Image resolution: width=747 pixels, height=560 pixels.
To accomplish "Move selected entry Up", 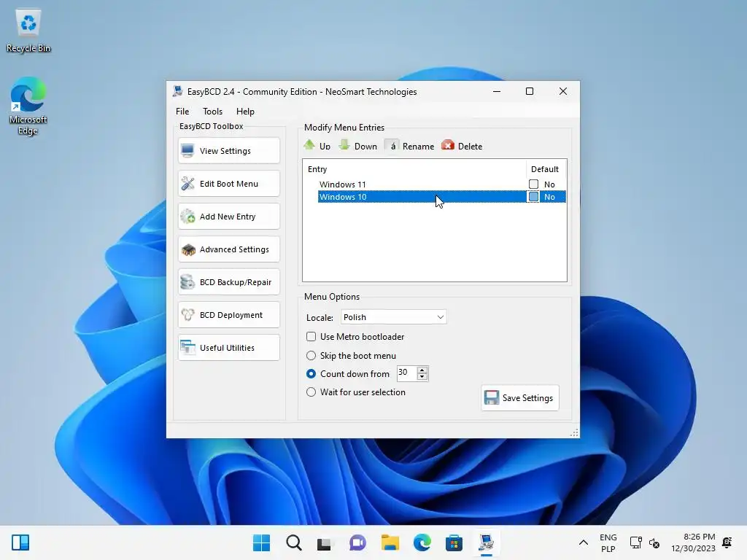I will (317, 146).
